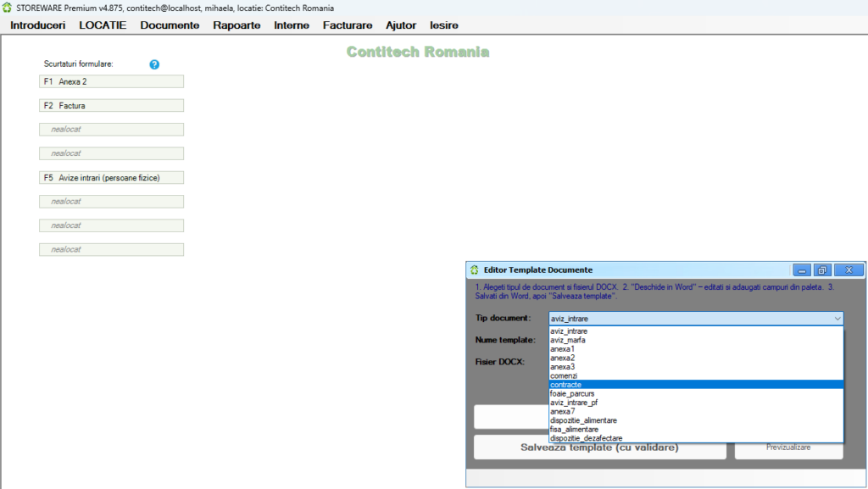
Task: Open the Interne menu
Action: click(292, 25)
